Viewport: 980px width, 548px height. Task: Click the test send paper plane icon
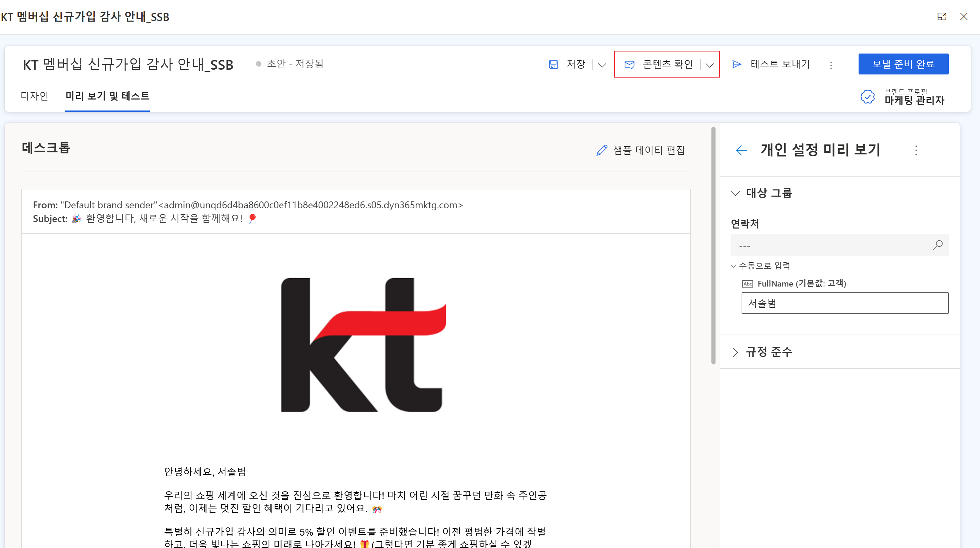[736, 64]
